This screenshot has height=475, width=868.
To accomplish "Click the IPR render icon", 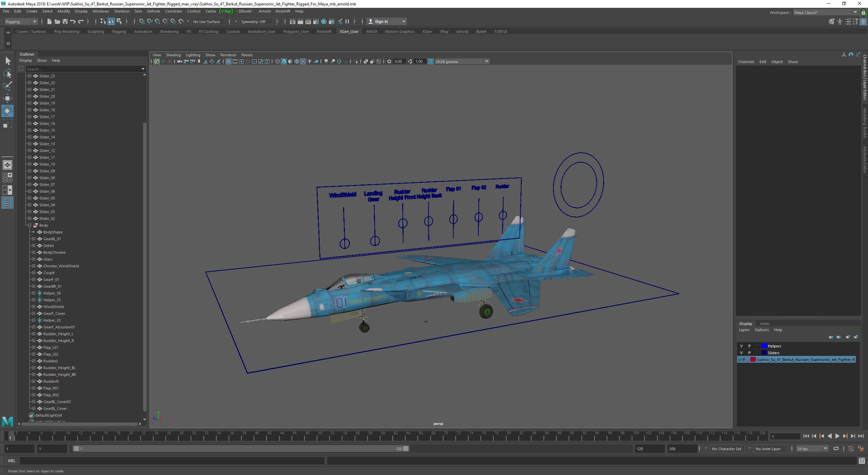I will coord(308,21).
